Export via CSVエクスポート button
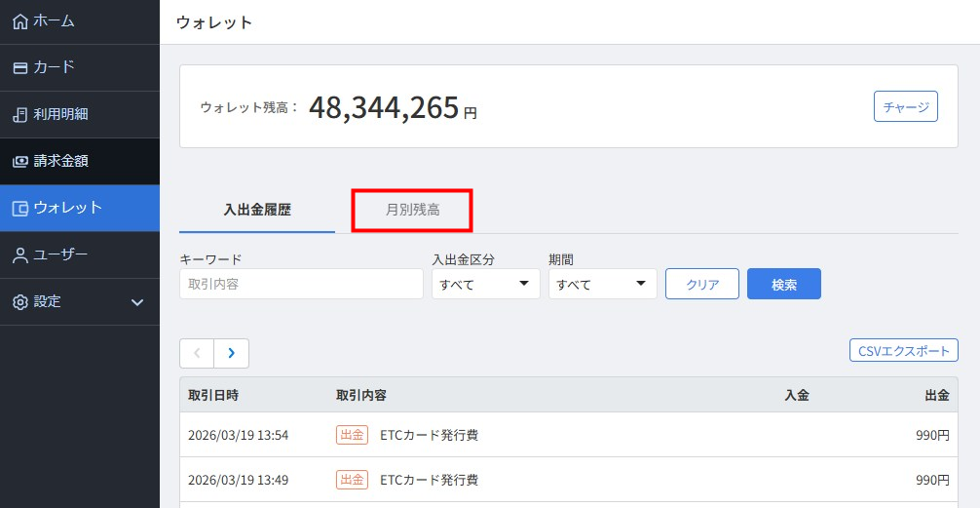 pos(903,350)
